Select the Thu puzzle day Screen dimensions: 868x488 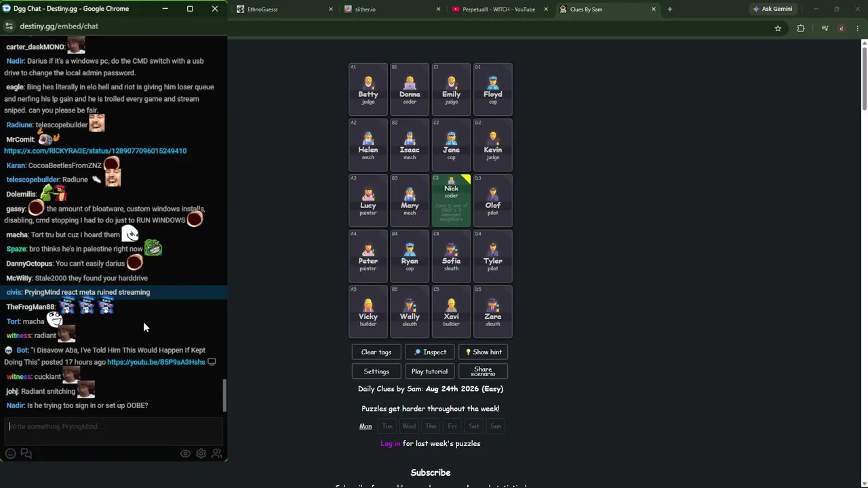tap(431, 426)
